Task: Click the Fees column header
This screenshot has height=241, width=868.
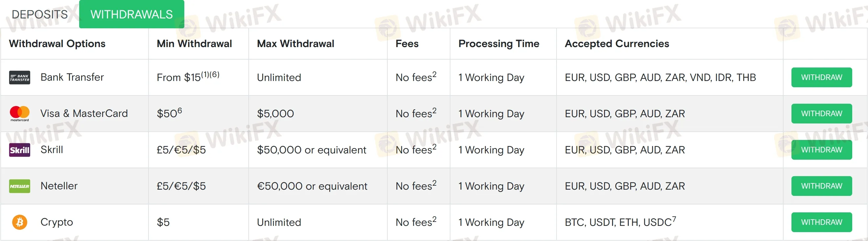Action: pyautogui.click(x=407, y=43)
